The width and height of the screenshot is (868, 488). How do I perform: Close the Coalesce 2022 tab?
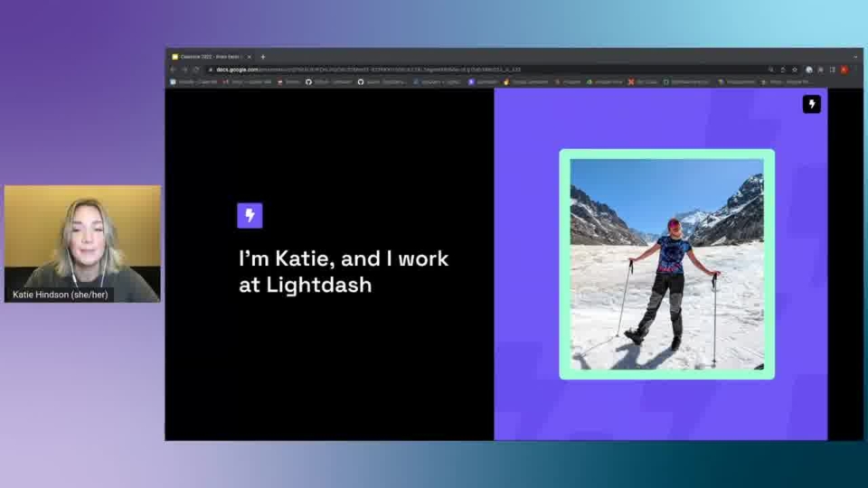tap(250, 57)
